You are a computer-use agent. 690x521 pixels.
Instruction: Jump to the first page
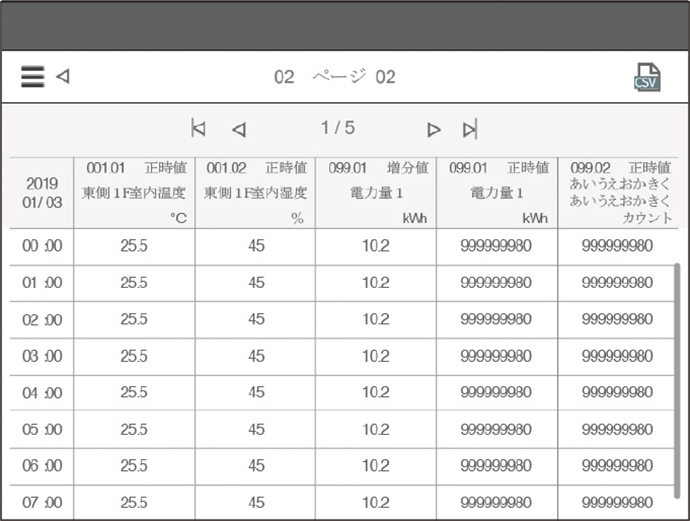(x=198, y=129)
